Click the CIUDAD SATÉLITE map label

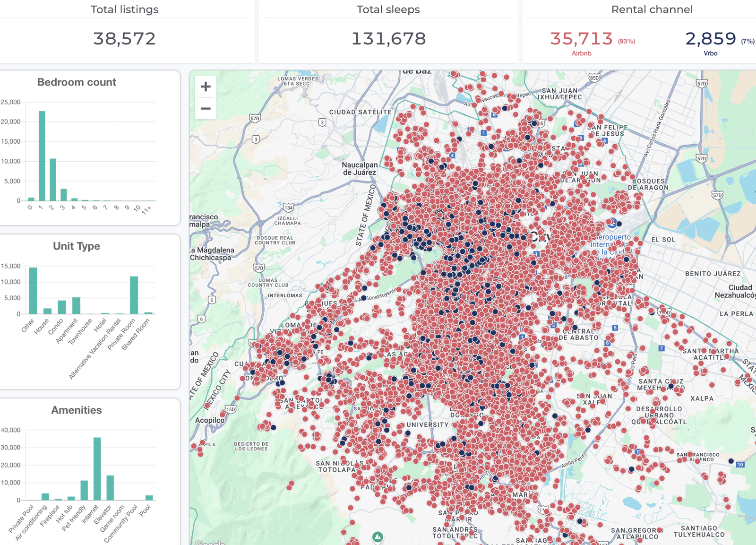pos(361,112)
